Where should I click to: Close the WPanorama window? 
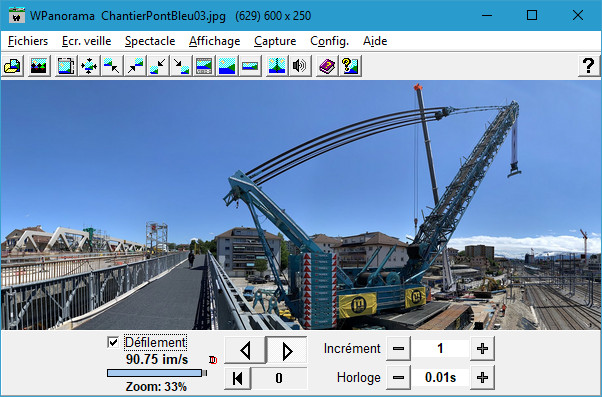pos(578,15)
